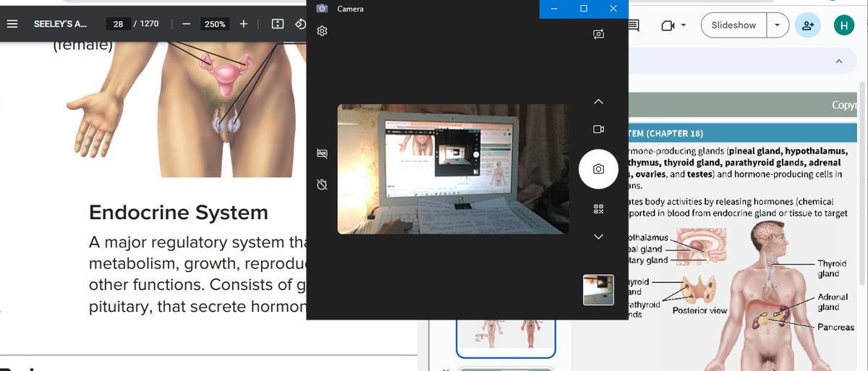Click the PDF page number field showing 28

(118, 24)
